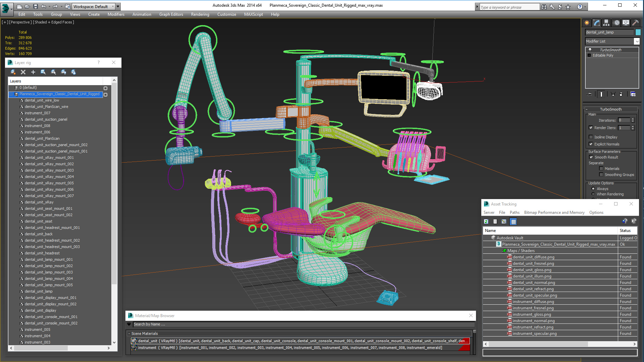Click Shaded + Edged Faces viewport label

click(x=54, y=22)
